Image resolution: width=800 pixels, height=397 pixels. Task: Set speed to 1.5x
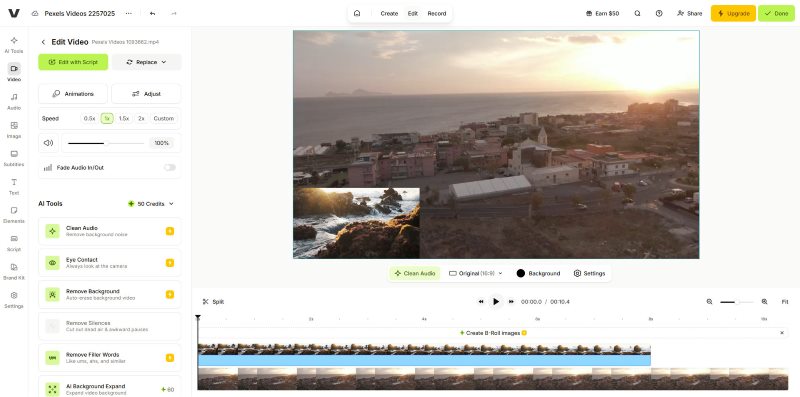pyautogui.click(x=124, y=118)
